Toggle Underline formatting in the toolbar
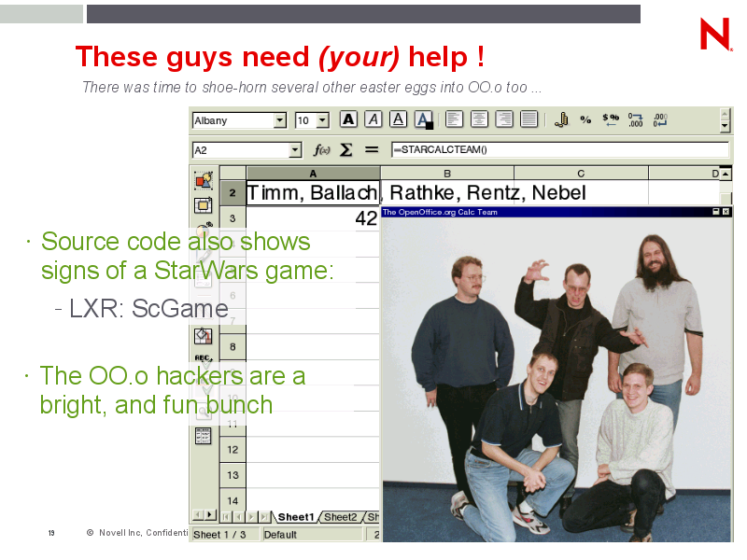 (x=398, y=119)
